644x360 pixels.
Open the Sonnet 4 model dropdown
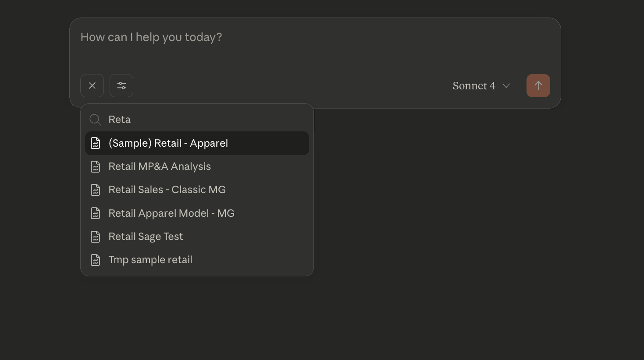point(474,86)
